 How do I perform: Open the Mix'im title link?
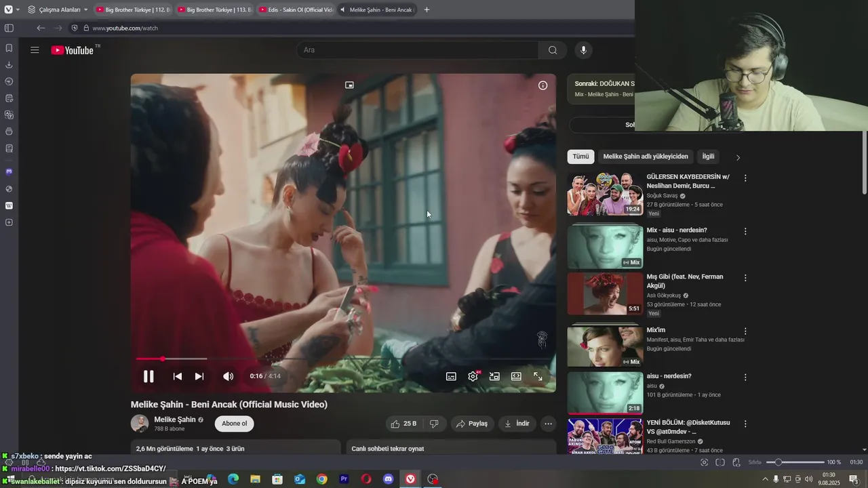click(656, 330)
